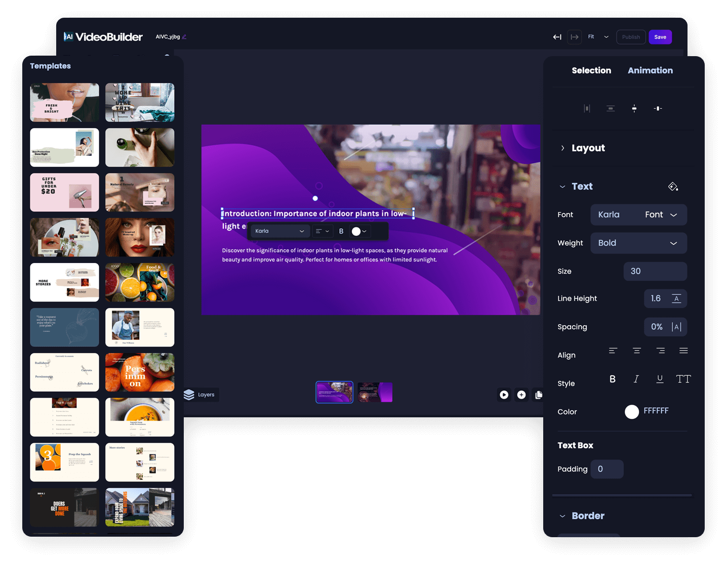
Task: Open the text fill color bucket icon
Action: 673,186
